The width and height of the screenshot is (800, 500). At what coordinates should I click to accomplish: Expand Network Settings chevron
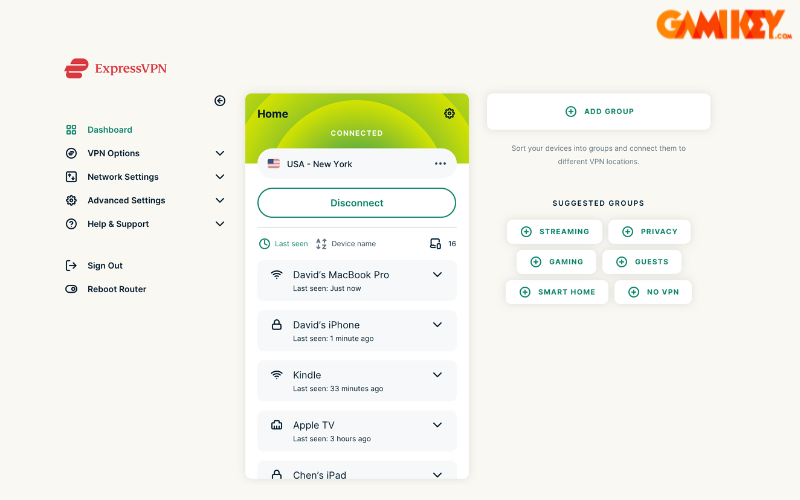click(220, 177)
